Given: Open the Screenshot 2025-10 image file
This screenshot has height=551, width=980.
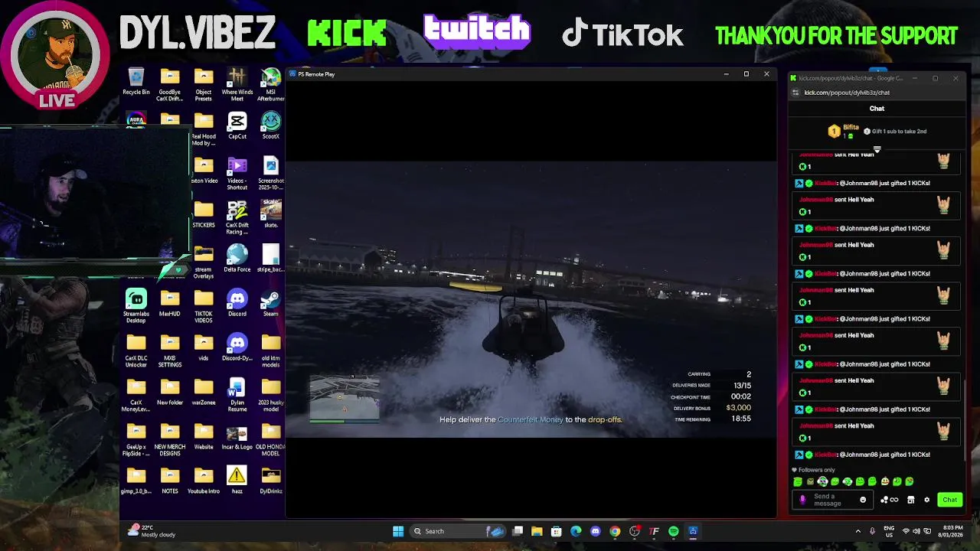Looking at the screenshot, I should click(x=271, y=174).
